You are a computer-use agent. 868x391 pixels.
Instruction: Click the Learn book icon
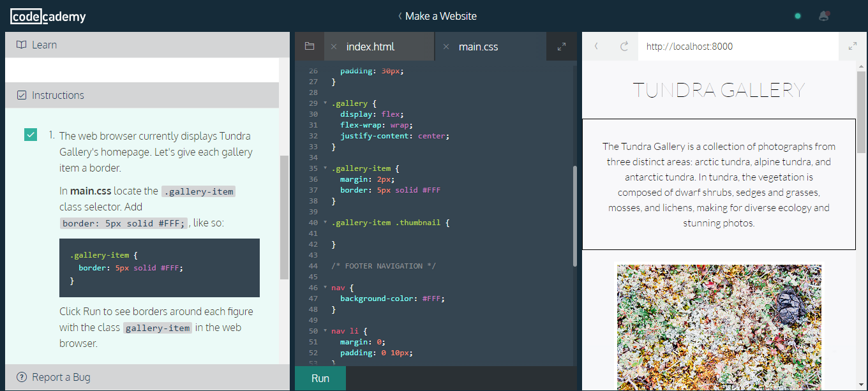click(22, 45)
